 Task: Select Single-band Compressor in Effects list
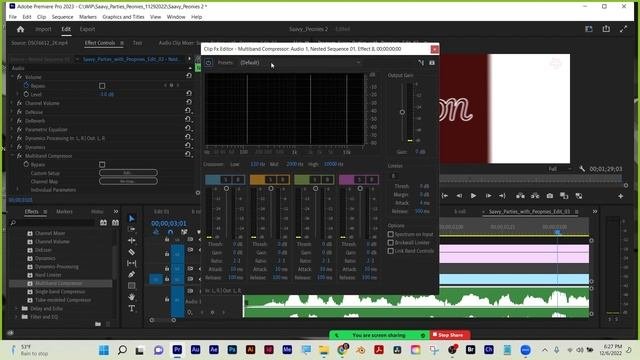[60, 291]
